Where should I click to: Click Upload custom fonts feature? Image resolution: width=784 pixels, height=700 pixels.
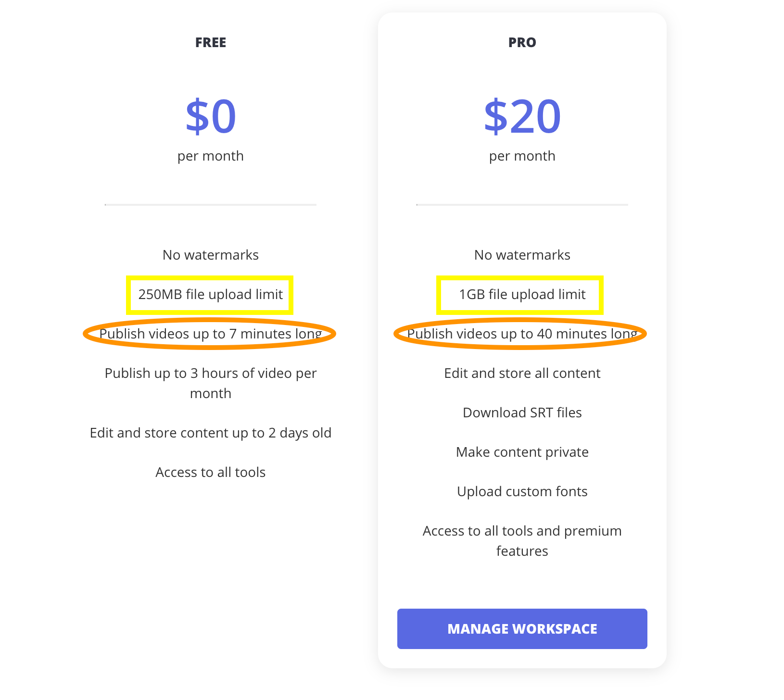(522, 491)
